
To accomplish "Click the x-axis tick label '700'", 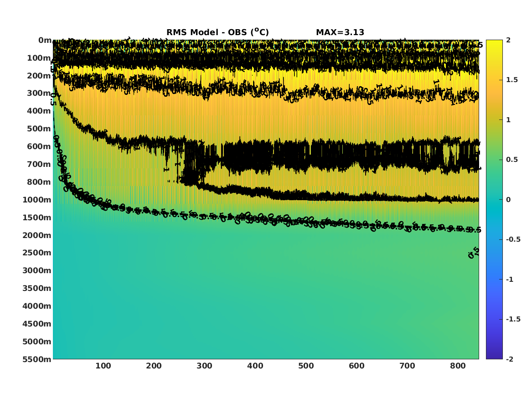I will coord(407,366).
